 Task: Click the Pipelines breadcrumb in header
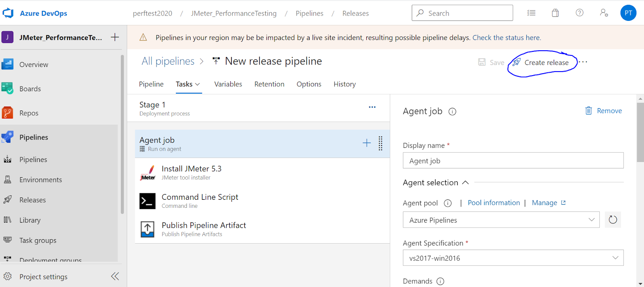[310, 13]
